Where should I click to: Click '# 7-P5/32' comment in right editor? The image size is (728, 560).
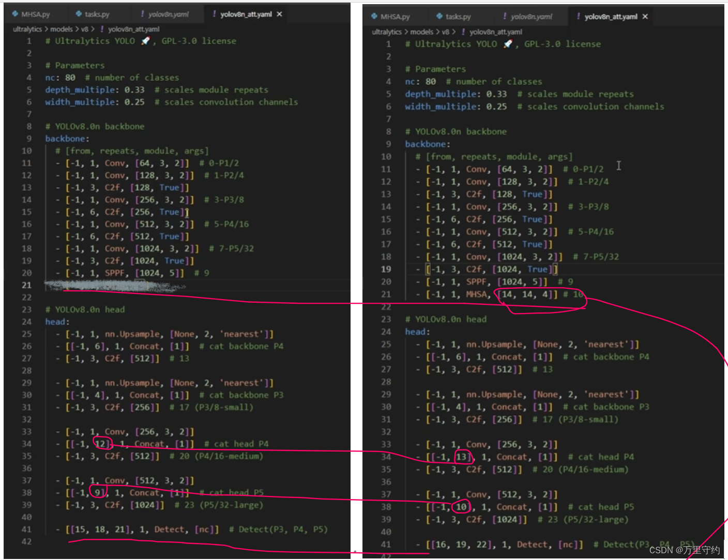596,257
